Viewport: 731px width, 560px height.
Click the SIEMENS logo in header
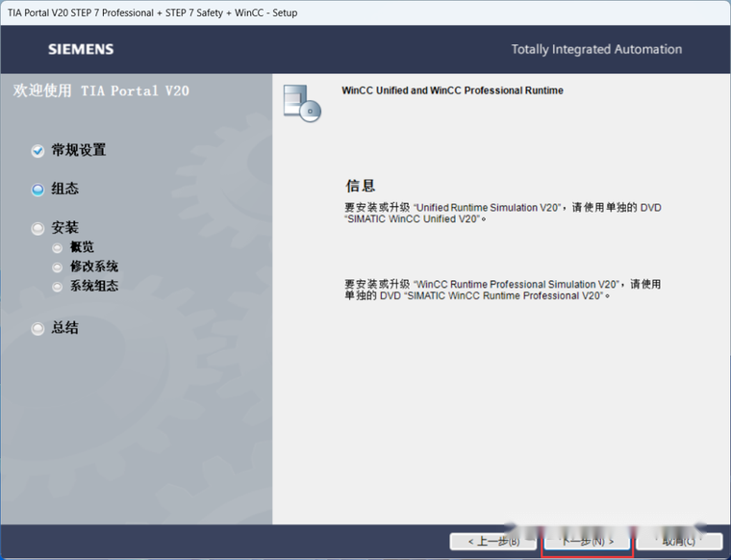coord(81,49)
